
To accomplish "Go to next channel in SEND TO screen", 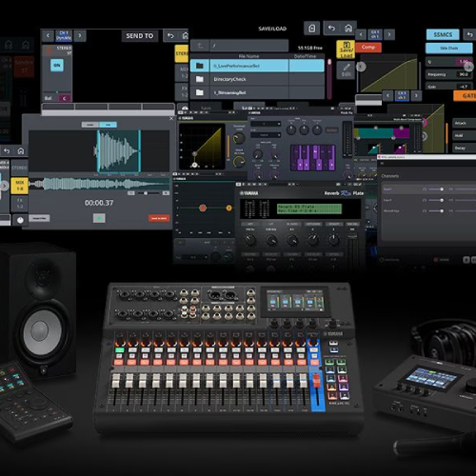I will point(80,36).
